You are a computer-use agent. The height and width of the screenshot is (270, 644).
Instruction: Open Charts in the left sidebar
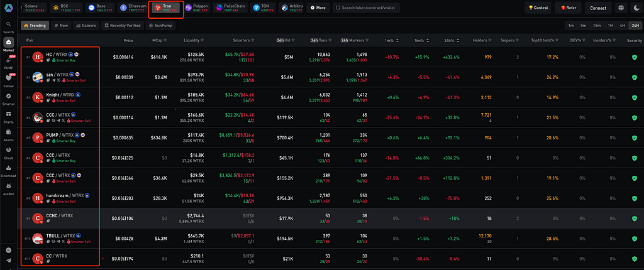[x=9, y=116]
